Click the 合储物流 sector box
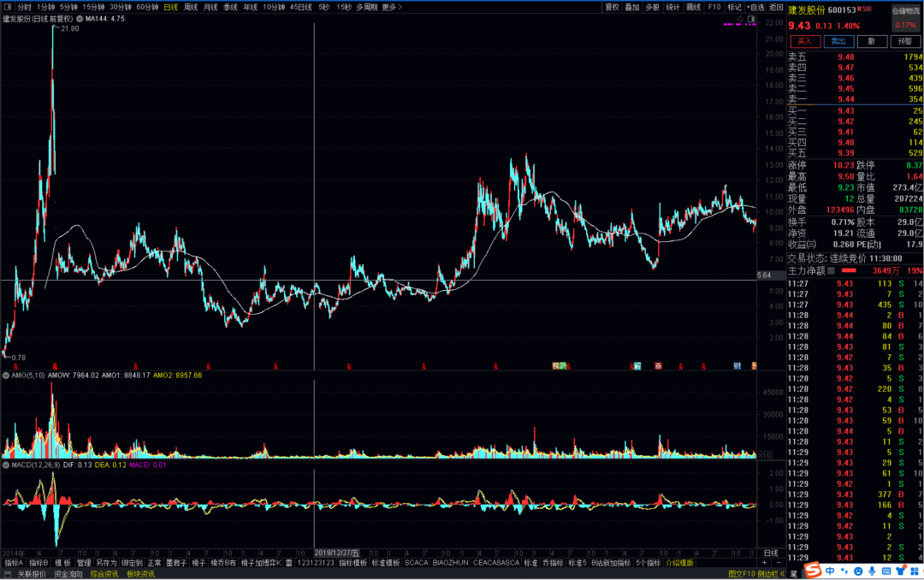Viewport: 924px width, 580px height. [904, 10]
